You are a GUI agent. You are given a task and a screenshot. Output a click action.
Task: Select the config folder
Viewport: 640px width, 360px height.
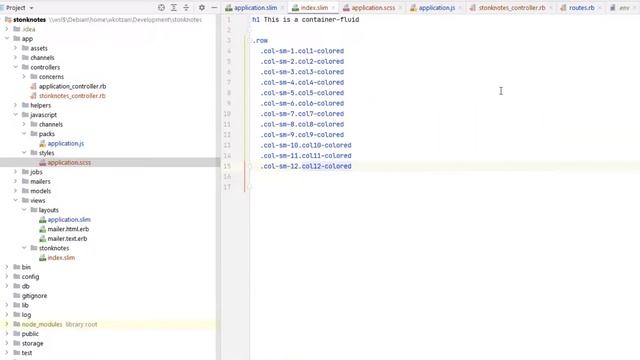point(30,277)
